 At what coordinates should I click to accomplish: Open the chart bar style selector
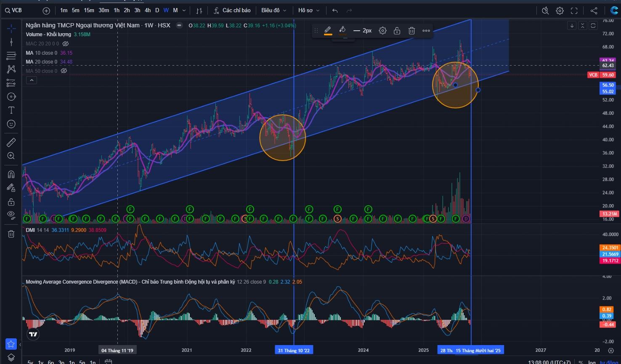point(199,11)
